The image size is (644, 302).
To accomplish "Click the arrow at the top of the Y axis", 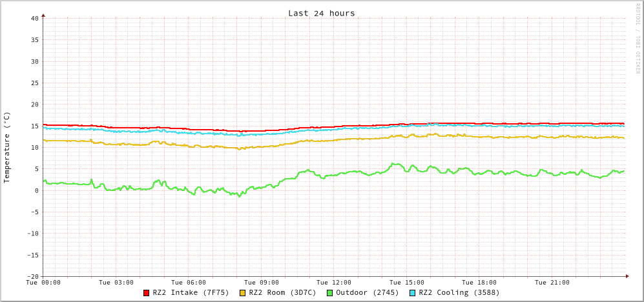I will [43, 15].
